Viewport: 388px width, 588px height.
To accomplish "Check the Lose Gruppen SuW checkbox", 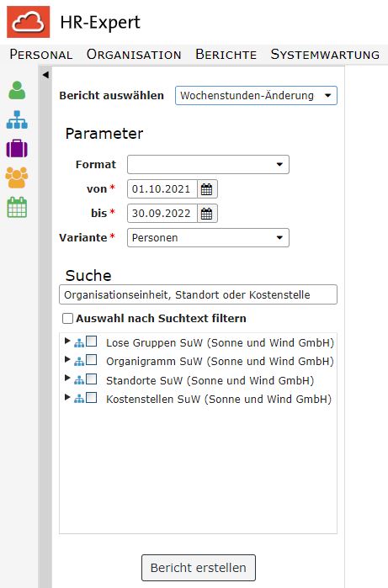I will (x=92, y=342).
